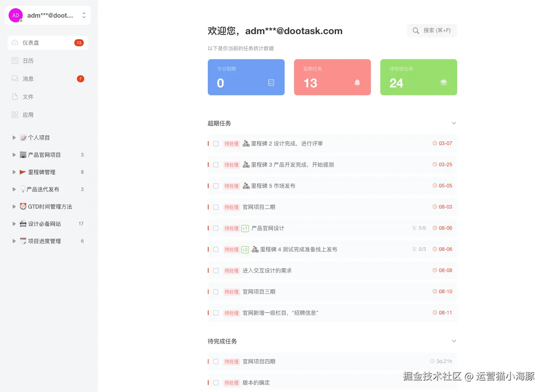Click the calendar icon beside 日历
Screen dimensions: 545x392
tap(15, 60)
